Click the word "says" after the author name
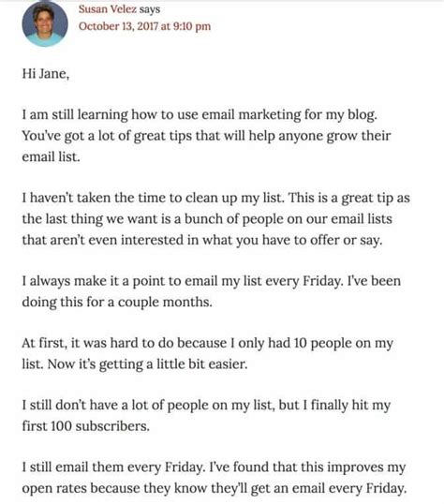This screenshot has width=444, height=504. coord(150,9)
